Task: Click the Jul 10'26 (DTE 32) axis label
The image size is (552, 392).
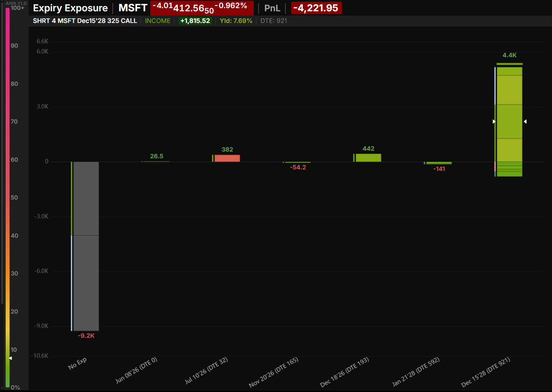Action: coord(206,370)
